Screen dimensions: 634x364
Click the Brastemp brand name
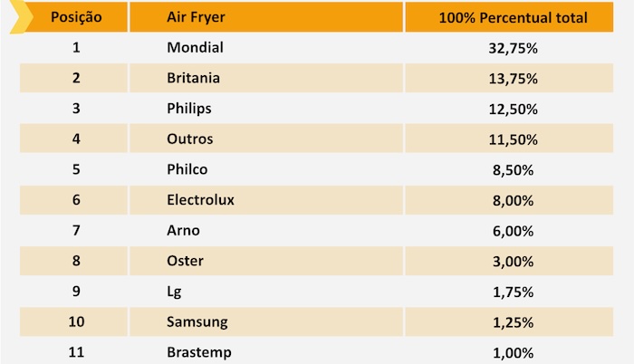(x=199, y=352)
